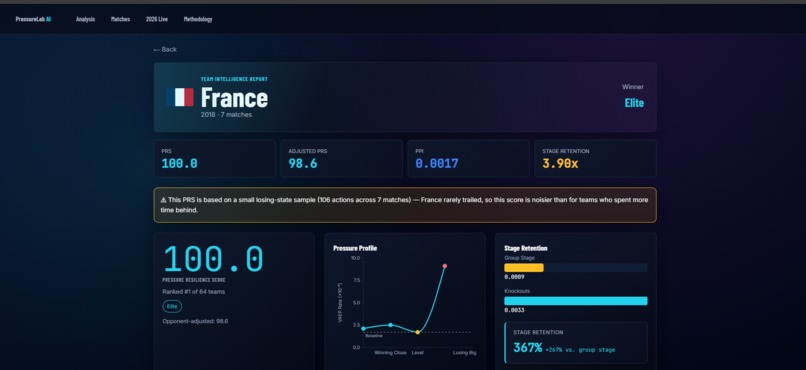Open the Methodology nav item
Image resolution: width=806 pixels, height=370 pixels.
tap(198, 19)
